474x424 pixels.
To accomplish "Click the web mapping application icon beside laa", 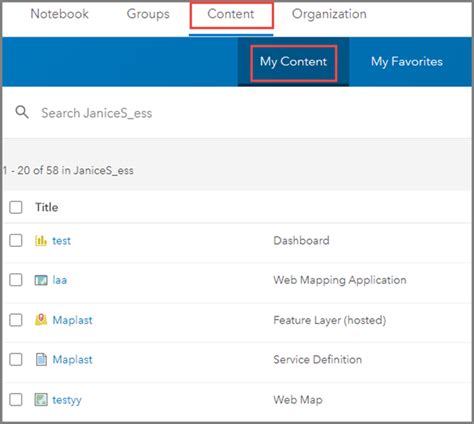I will (41, 280).
